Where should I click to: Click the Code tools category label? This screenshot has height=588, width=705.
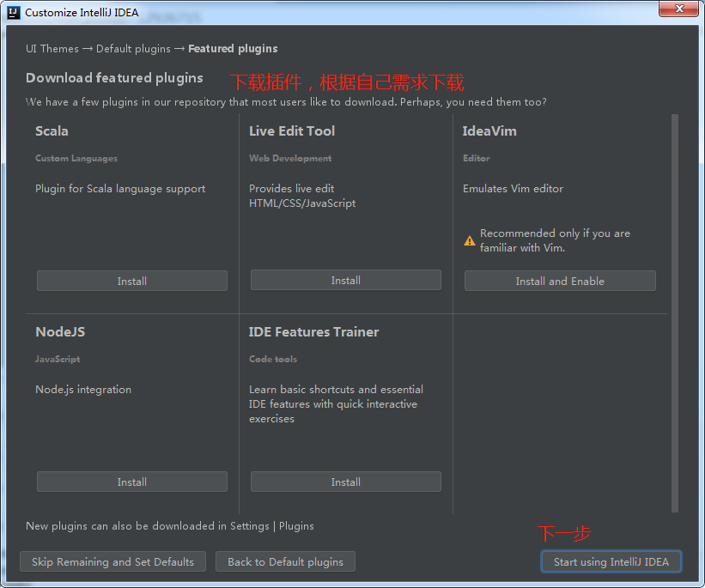pyautogui.click(x=273, y=359)
